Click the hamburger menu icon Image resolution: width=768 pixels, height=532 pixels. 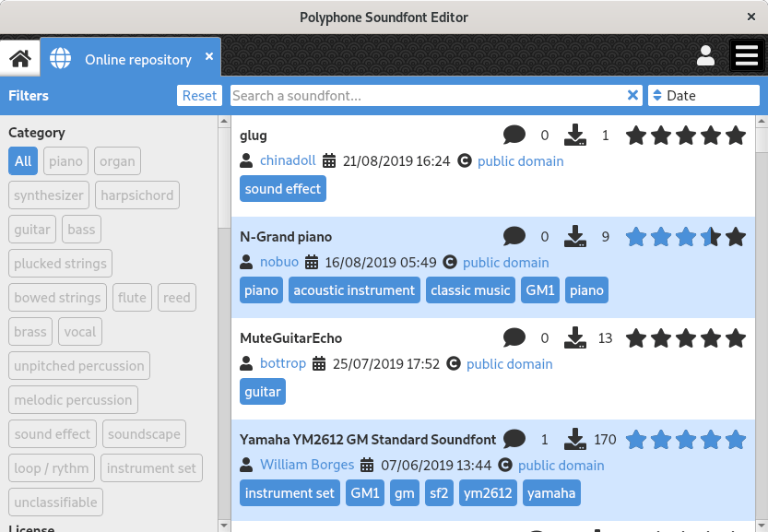(x=746, y=55)
